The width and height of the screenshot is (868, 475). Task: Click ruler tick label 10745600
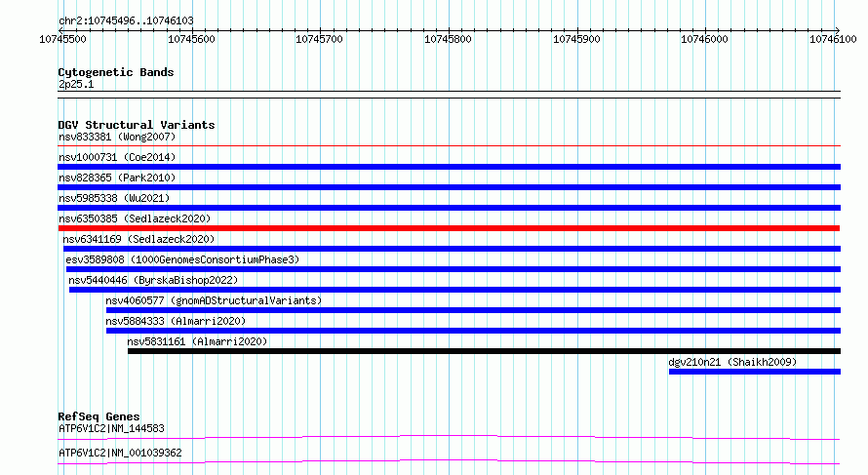coord(191,39)
